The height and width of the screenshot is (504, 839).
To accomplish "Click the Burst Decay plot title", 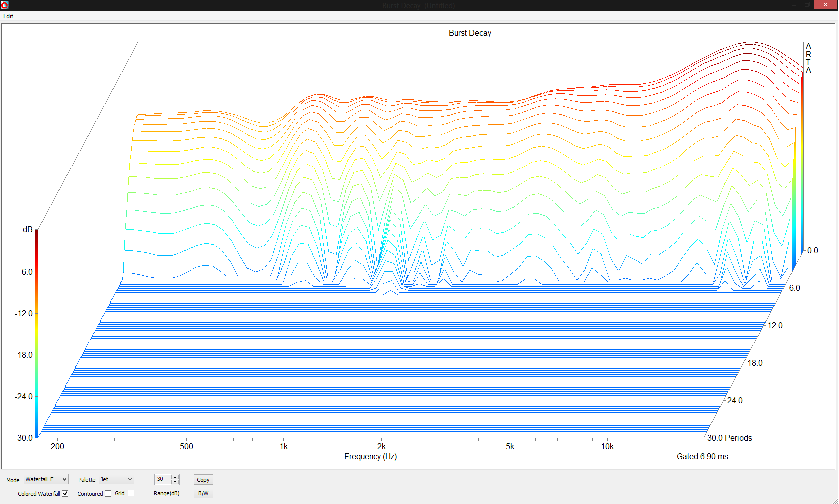I will pos(470,33).
